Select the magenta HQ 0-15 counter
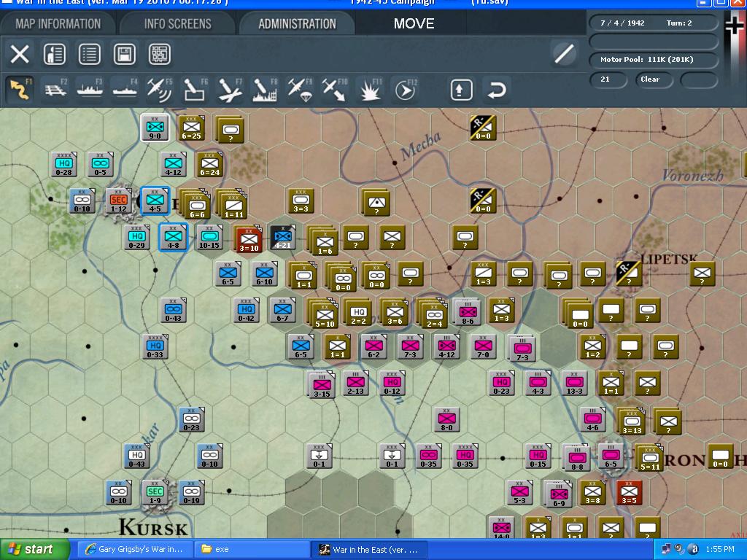The height and width of the screenshot is (560, 747). pos(538,456)
